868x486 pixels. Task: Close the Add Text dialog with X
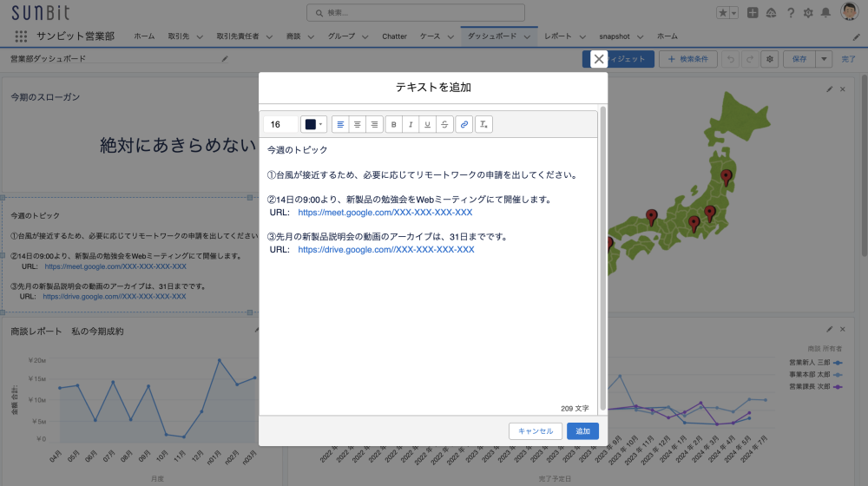598,59
